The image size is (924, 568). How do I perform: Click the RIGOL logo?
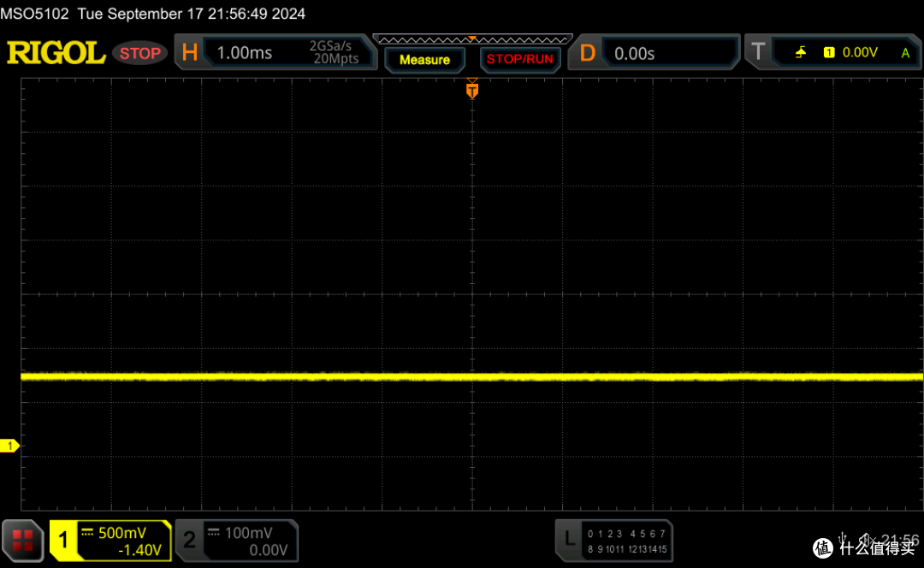(x=56, y=53)
